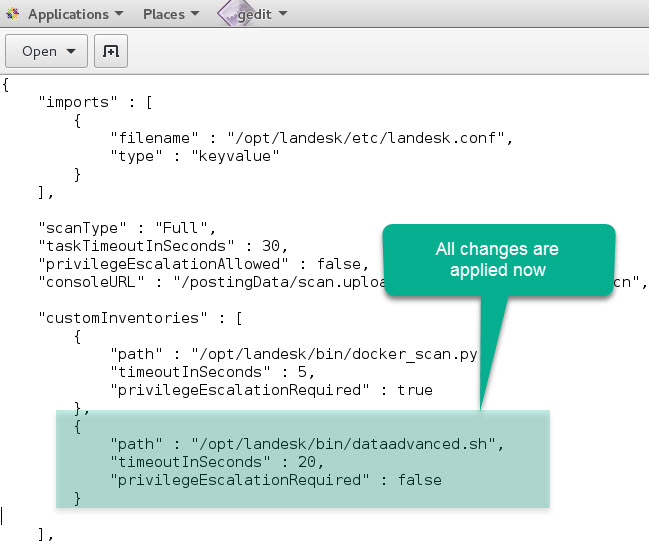Image resolution: width=649 pixels, height=552 pixels.
Task: Place cursor on the consoleURL line
Action: click(200, 282)
